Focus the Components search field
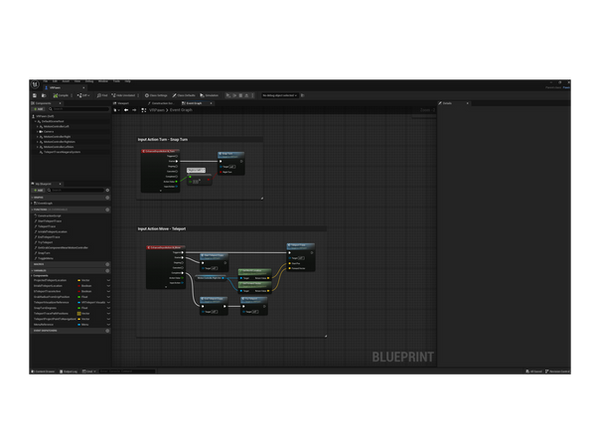600x424 pixels. pos(78,109)
